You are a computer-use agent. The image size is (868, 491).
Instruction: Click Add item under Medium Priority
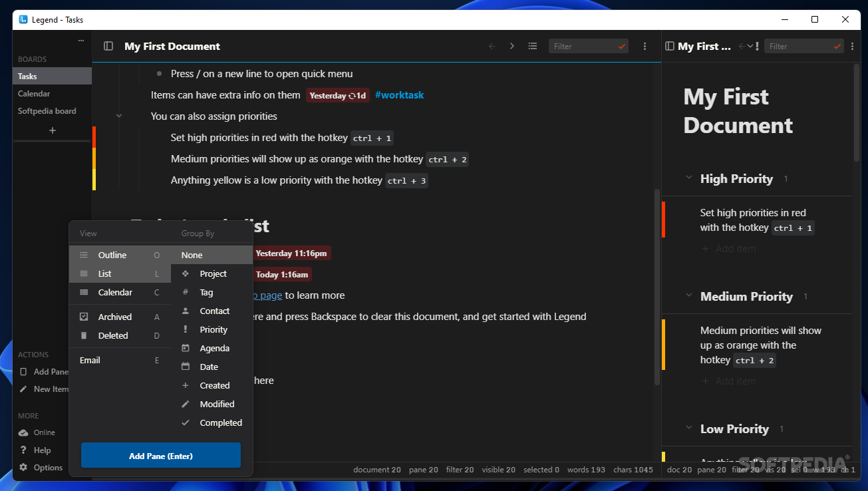coord(729,381)
